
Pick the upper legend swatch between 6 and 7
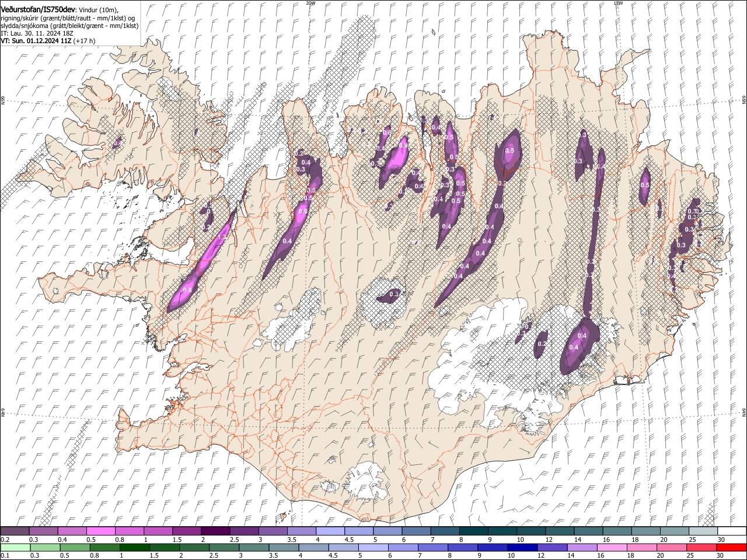(416, 531)
